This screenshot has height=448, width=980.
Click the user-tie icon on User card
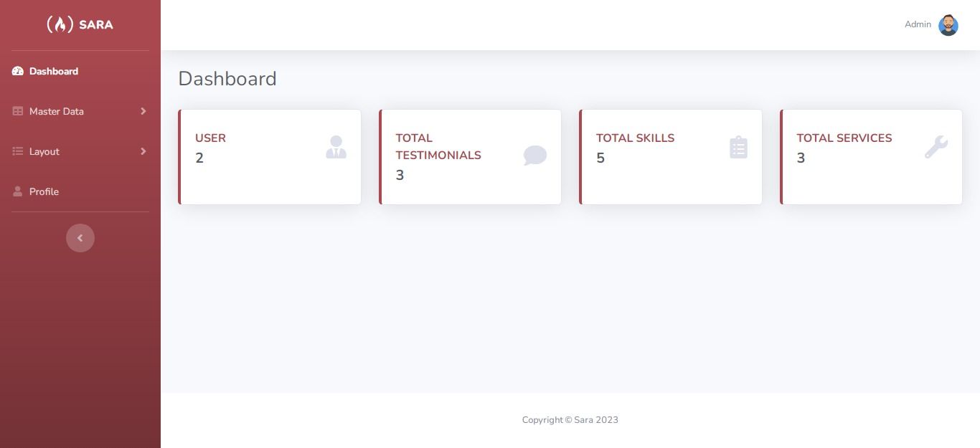(336, 147)
